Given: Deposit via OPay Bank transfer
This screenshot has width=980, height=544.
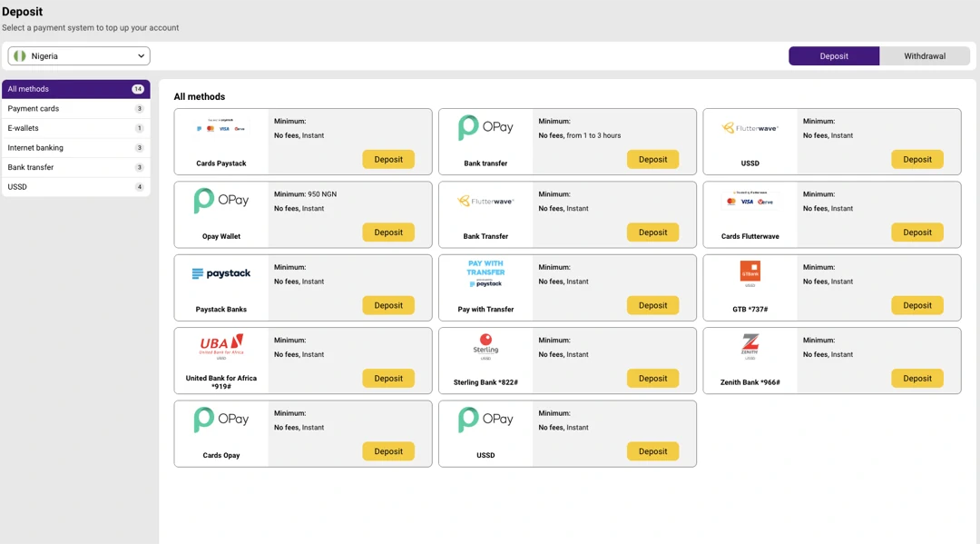Looking at the screenshot, I should point(652,160).
